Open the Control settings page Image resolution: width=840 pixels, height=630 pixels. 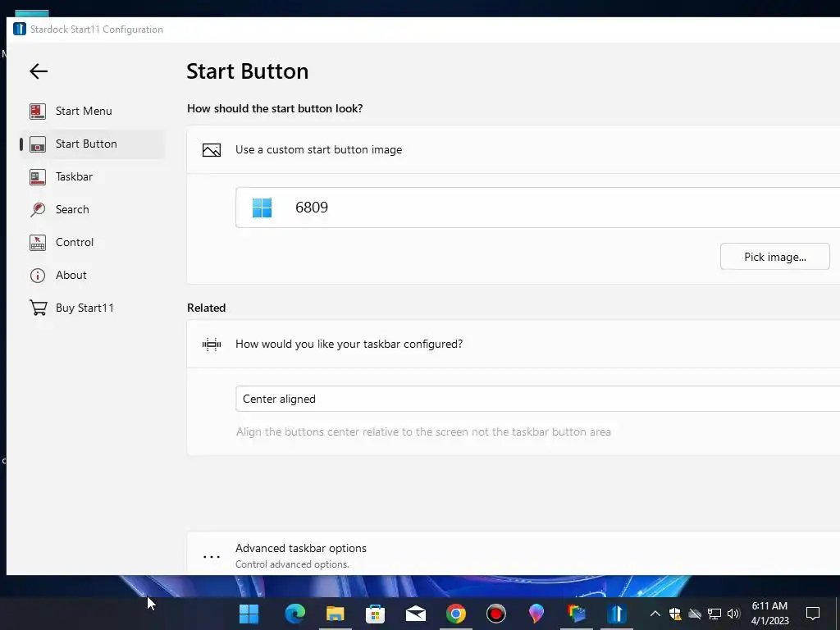click(x=92, y=242)
